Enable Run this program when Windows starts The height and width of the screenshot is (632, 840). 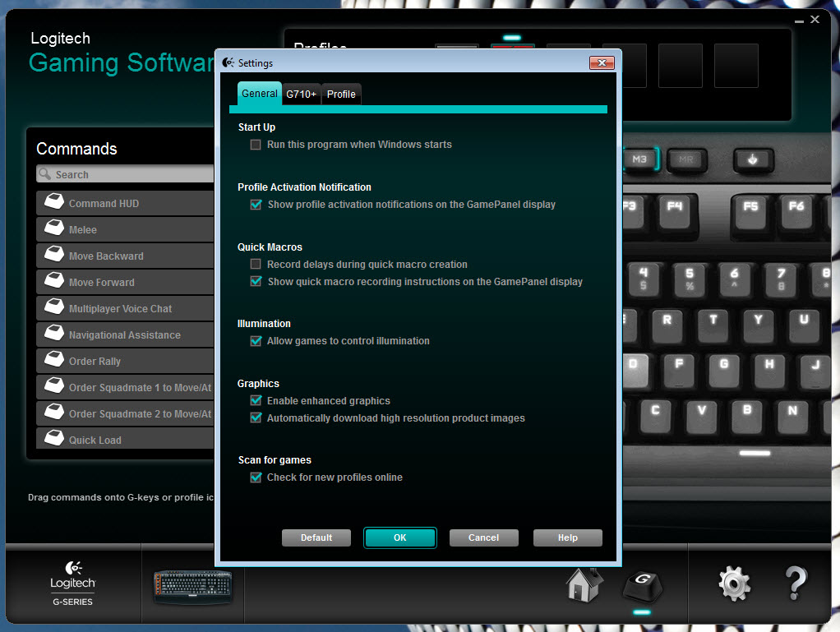(x=256, y=145)
